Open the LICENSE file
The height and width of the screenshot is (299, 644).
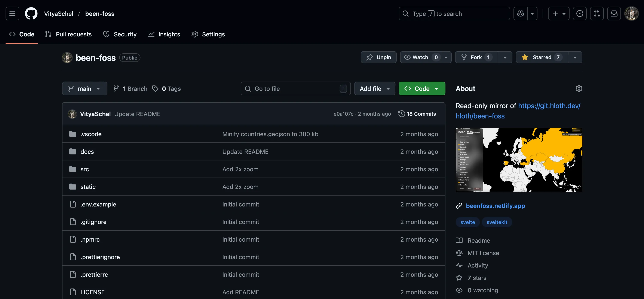tap(92, 292)
